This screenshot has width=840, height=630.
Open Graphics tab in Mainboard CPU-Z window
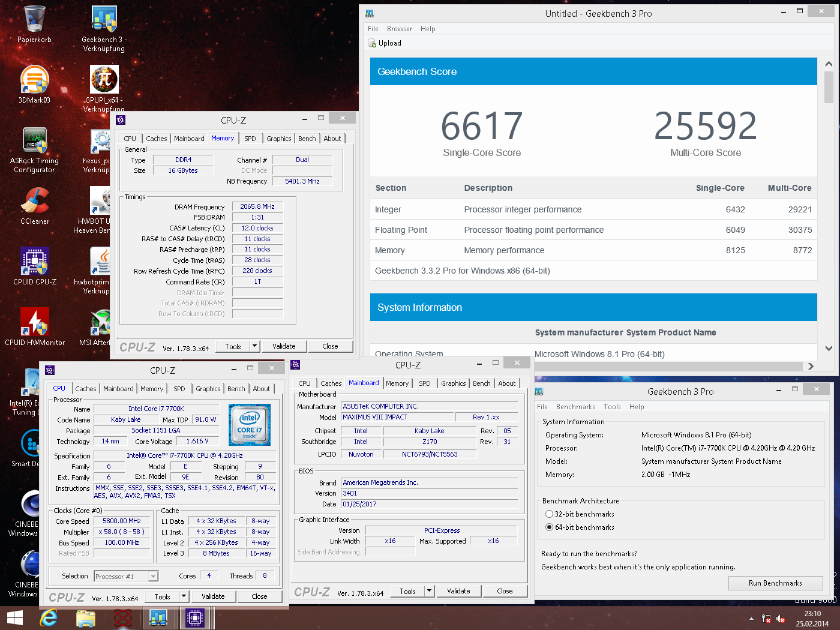(x=454, y=383)
